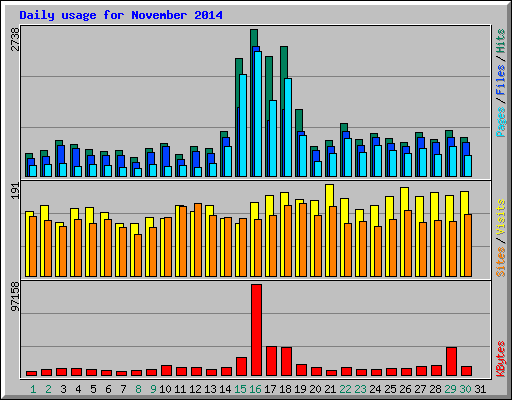Click the green Hits bar for day 19
512x400 pixels.
click(299, 120)
